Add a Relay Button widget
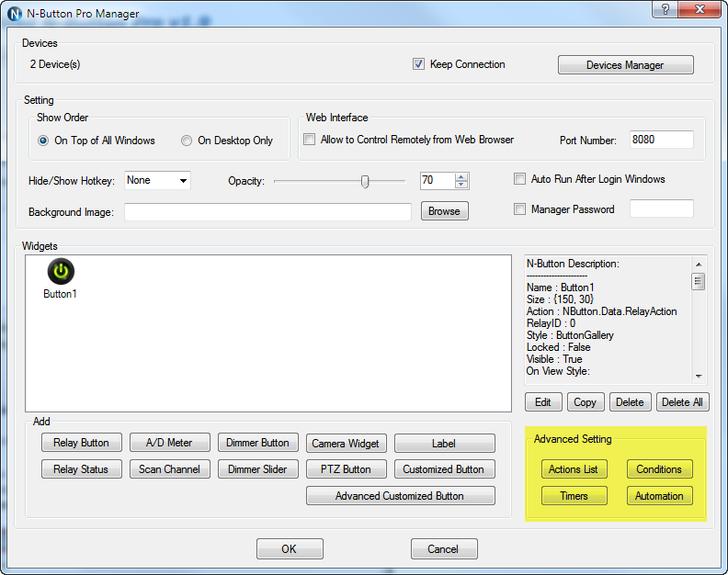Viewport: 728px width, 575px height. (x=81, y=443)
